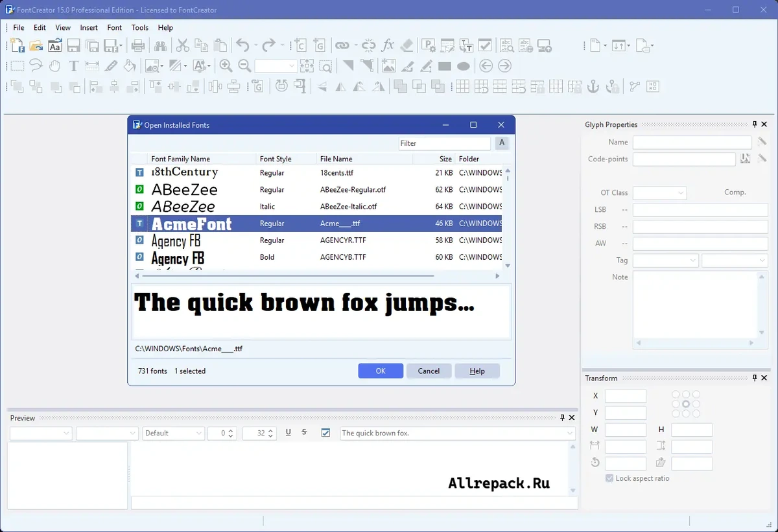Screen dimensions: 778x532
Task: Open the Edit menu
Action: click(40, 28)
